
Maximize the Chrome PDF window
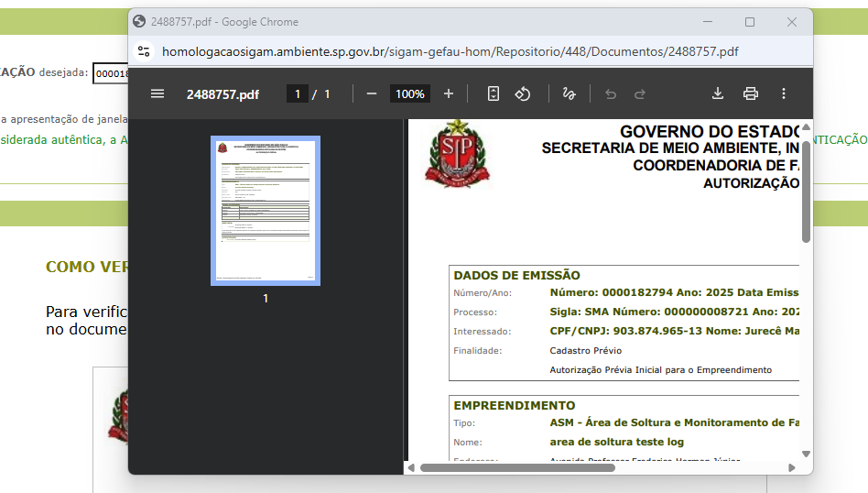(750, 22)
